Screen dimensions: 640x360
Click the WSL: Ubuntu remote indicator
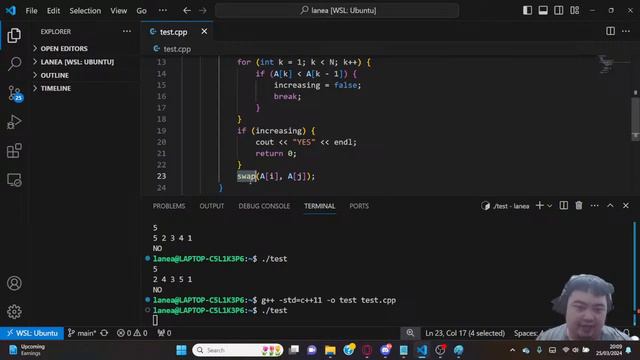32,333
